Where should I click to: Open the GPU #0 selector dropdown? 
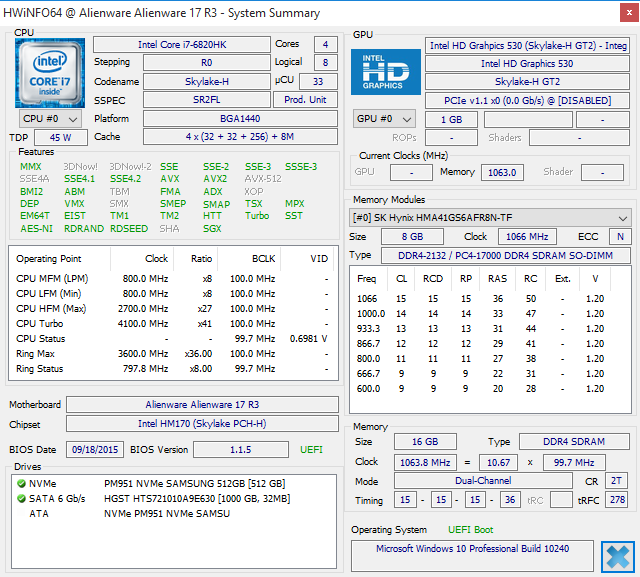coord(384,119)
